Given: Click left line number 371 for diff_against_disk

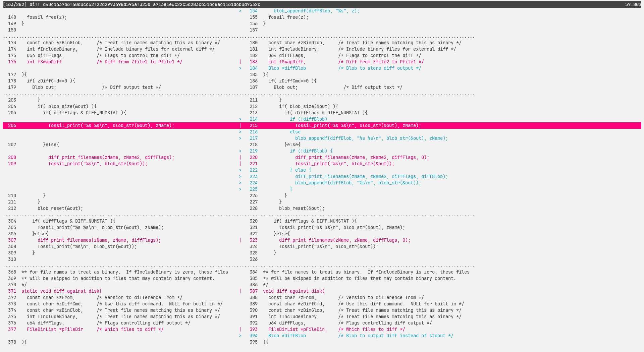Looking at the screenshot, I should [x=12, y=291].
